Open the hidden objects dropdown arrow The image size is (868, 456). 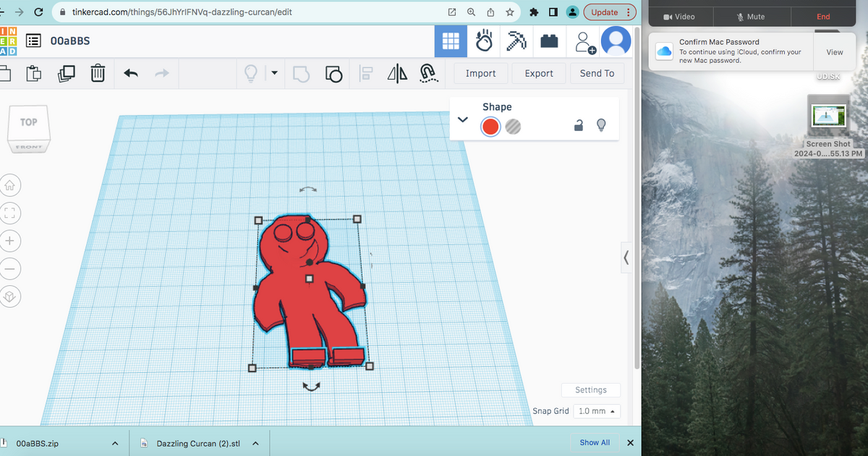[x=274, y=73]
